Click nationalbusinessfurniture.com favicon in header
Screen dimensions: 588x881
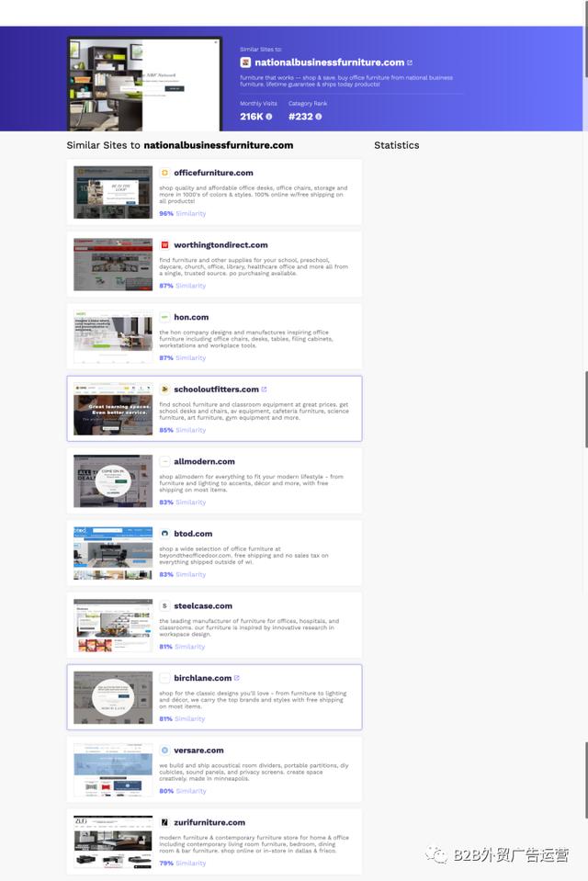[245, 62]
